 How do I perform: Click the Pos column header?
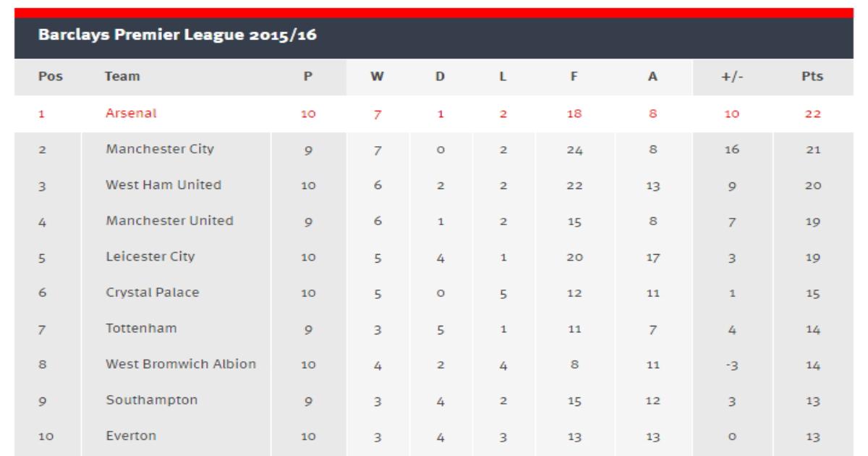pyautogui.click(x=49, y=76)
